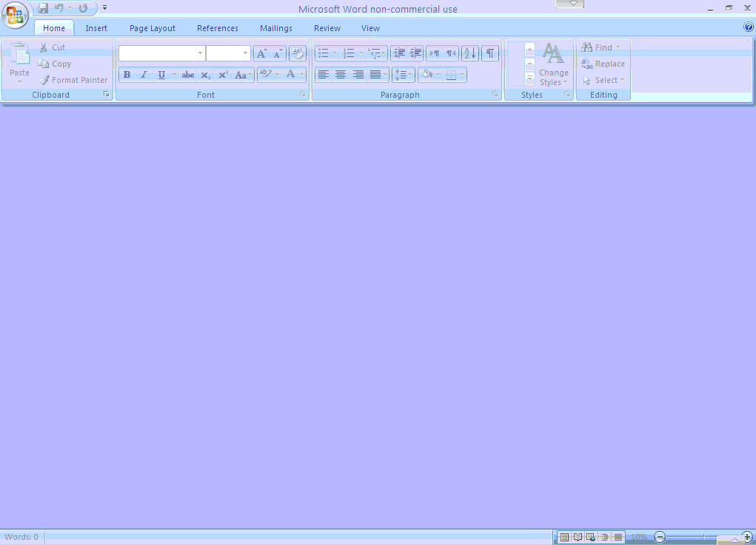The width and height of the screenshot is (756, 545).
Task: Click the Bullets list icon
Action: 324,53
